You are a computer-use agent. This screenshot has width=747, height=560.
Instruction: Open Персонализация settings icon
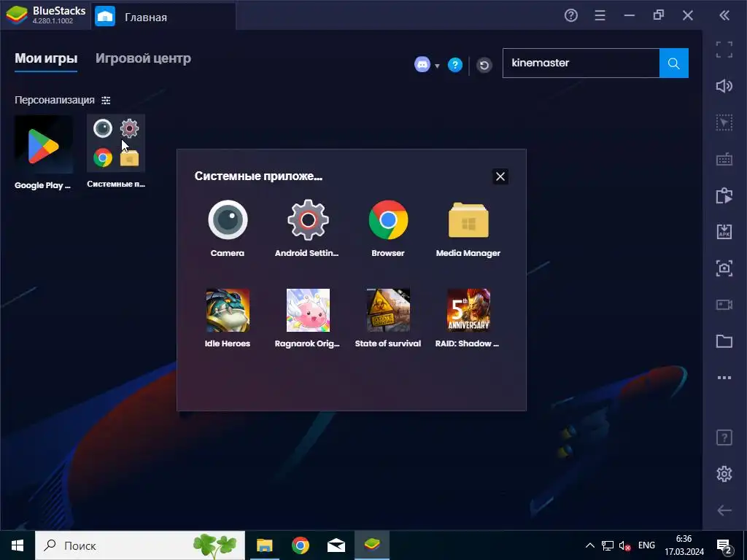[106, 100]
